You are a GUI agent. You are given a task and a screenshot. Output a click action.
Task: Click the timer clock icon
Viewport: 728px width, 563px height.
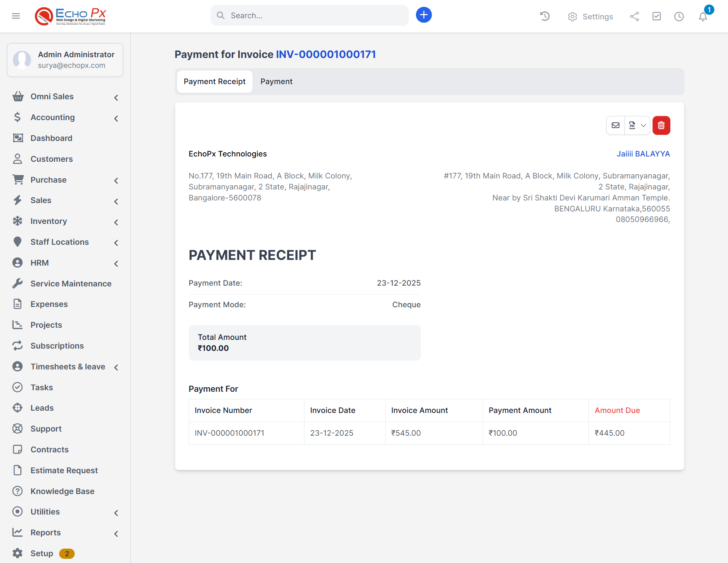coord(679,17)
